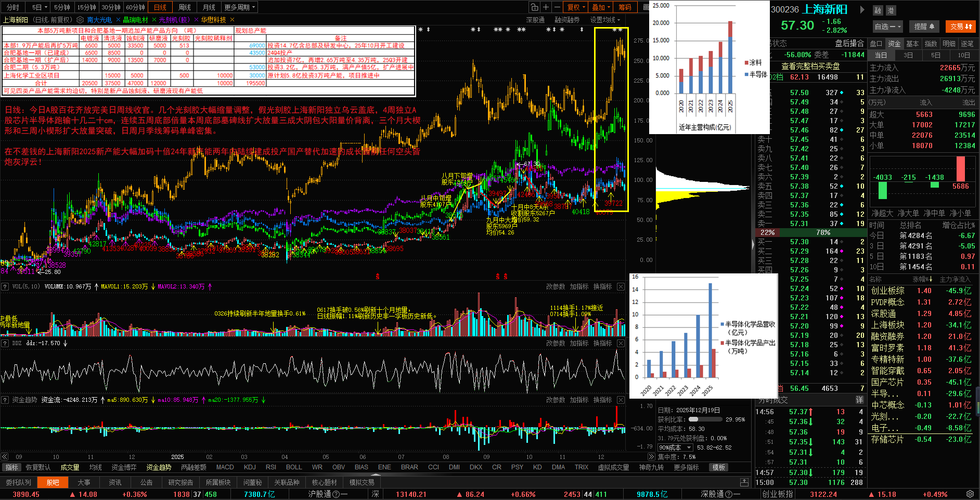Select the 60分钟 period
The width and height of the screenshot is (980, 500).
tap(135, 7)
